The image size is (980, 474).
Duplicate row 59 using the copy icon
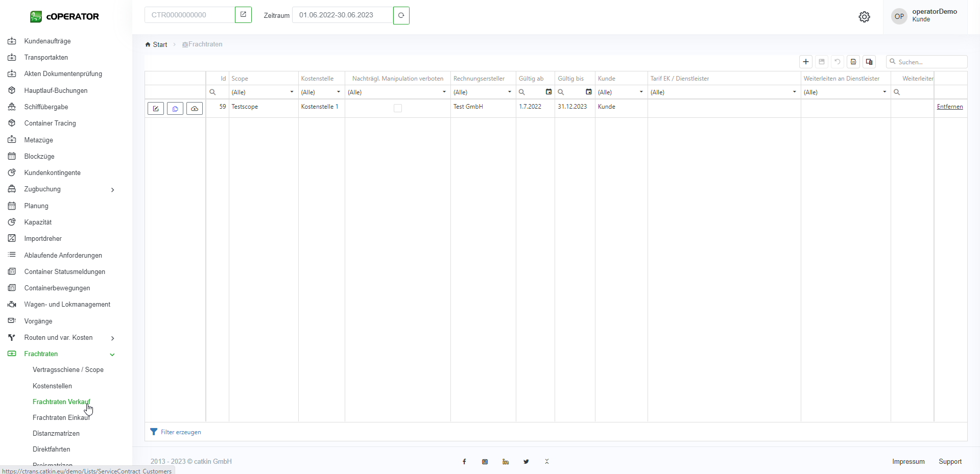(175, 109)
